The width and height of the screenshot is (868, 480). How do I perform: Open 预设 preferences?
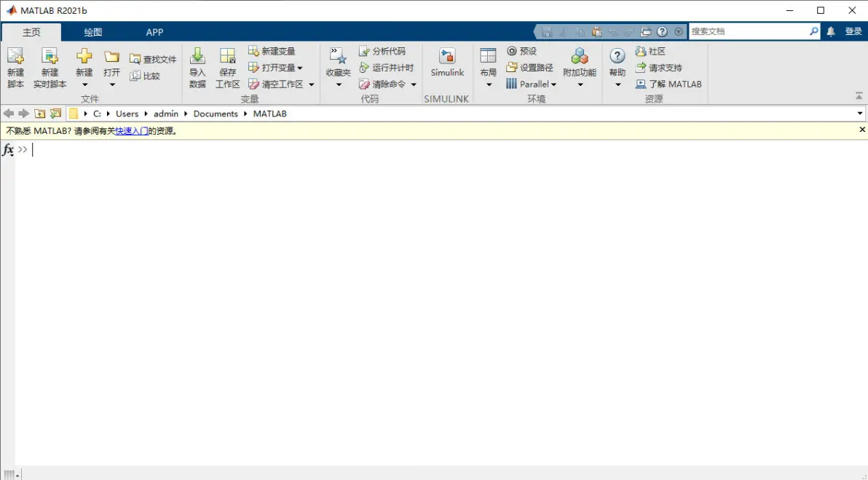pos(521,51)
